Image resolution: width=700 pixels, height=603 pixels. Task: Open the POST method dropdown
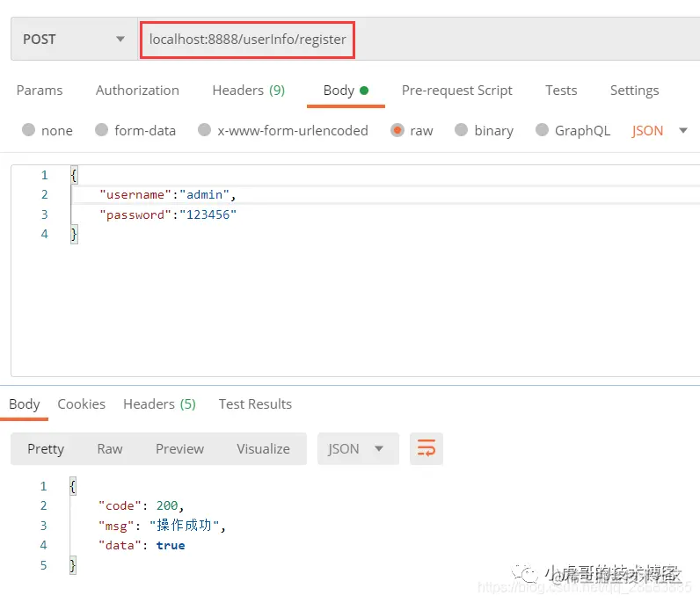coord(74,40)
